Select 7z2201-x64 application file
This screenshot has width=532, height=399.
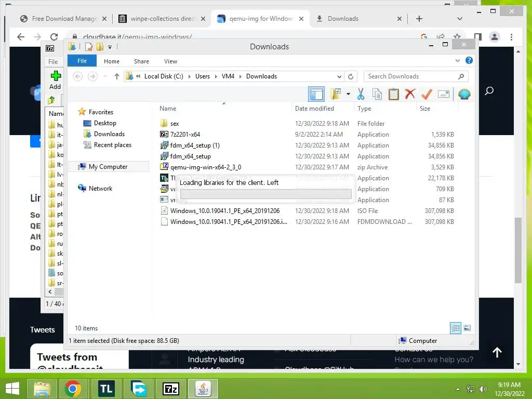coord(307,135)
